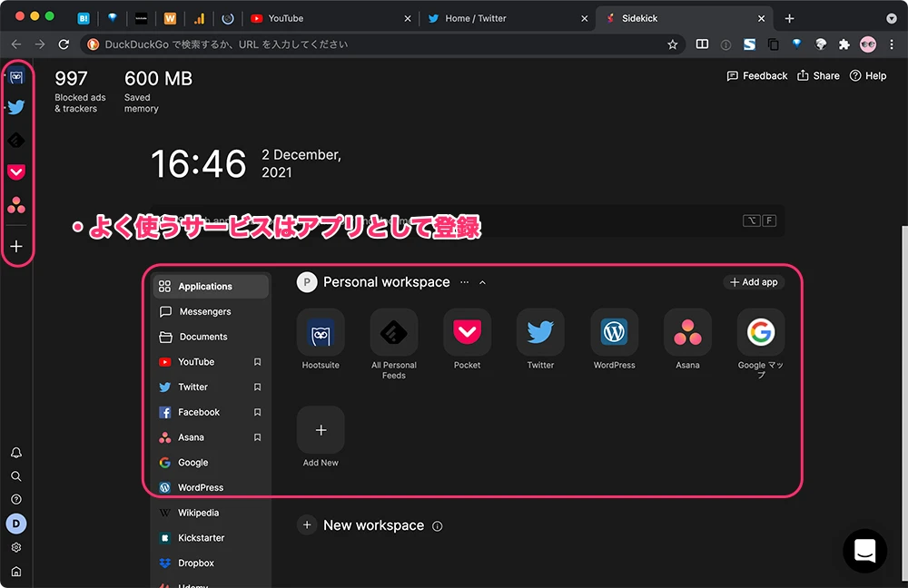
Task: Select Dropbox in the apps list
Action: (x=211, y=563)
